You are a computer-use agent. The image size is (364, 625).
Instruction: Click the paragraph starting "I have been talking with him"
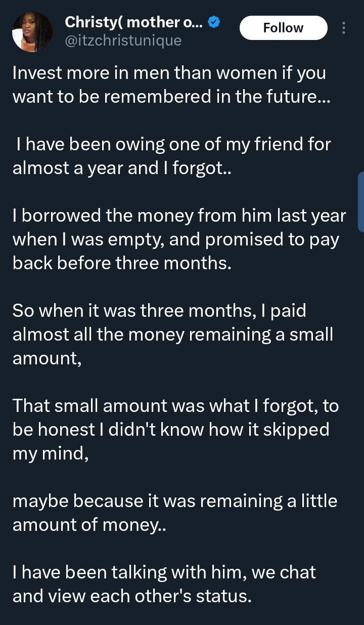point(164,585)
